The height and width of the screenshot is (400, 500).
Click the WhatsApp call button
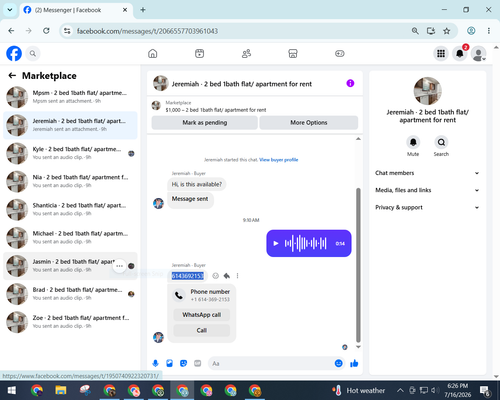pos(202,315)
